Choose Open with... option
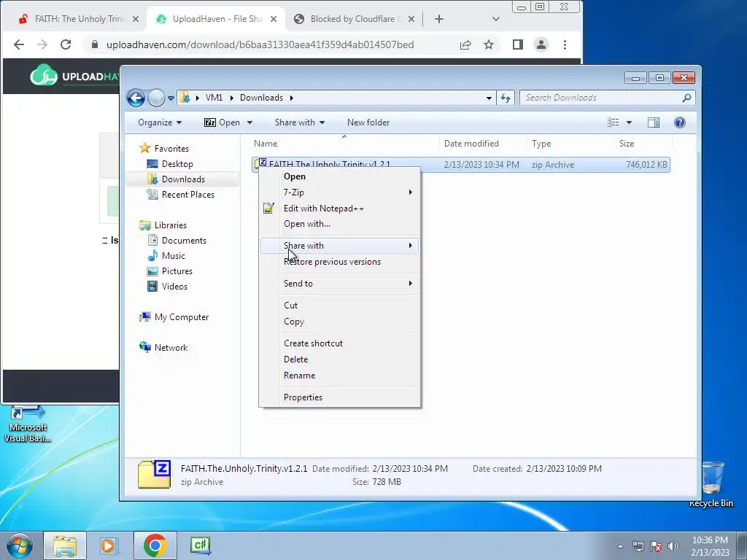The image size is (747, 560). pos(339,224)
